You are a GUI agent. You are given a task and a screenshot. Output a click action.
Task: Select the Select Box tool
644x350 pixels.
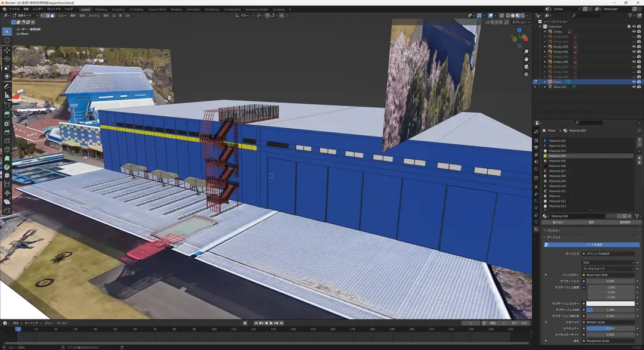click(x=7, y=31)
